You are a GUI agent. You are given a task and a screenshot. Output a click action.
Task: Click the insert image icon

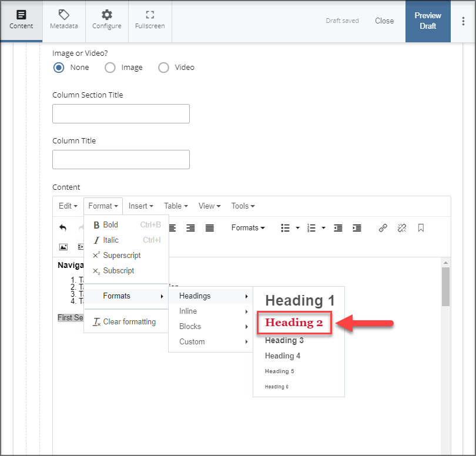63,247
